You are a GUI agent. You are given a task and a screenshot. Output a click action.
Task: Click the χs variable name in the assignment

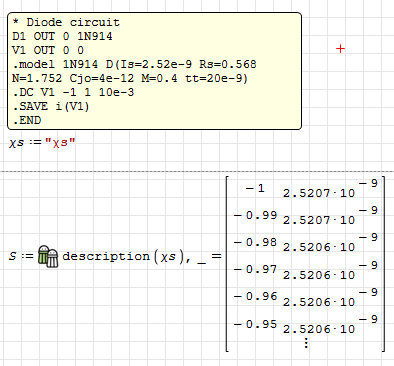17,143
